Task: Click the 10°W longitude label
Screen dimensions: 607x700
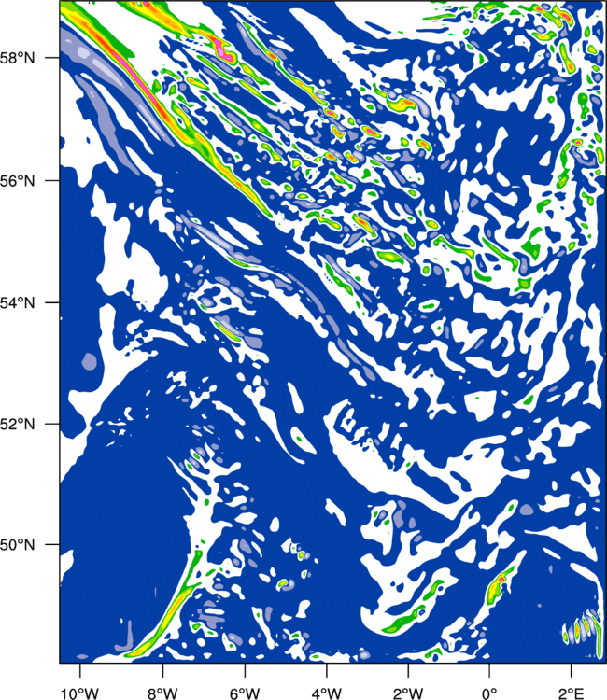Action: [x=80, y=693]
